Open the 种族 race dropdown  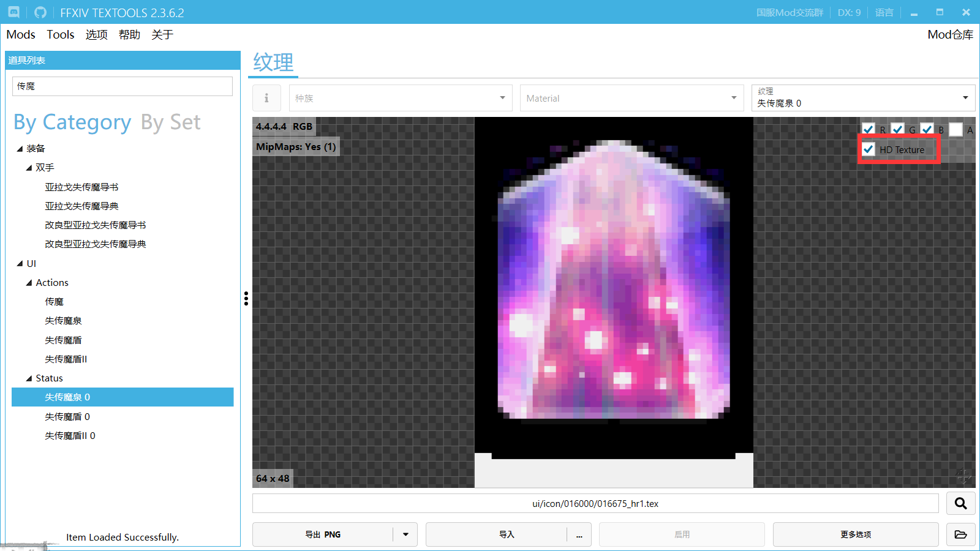401,98
